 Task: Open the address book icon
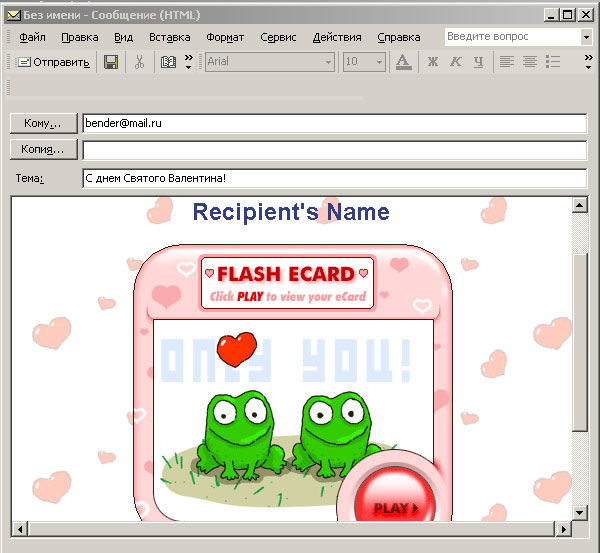coord(168,62)
